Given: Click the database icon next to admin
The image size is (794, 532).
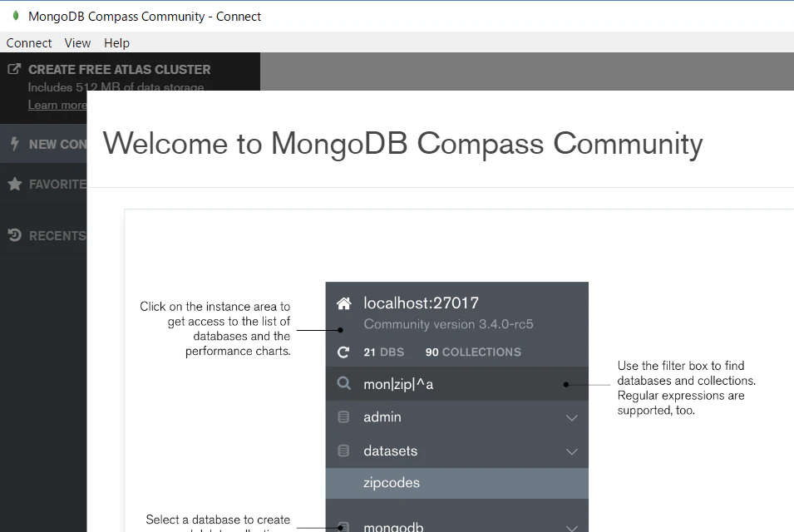Looking at the screenshot, I should pos(343,417).
